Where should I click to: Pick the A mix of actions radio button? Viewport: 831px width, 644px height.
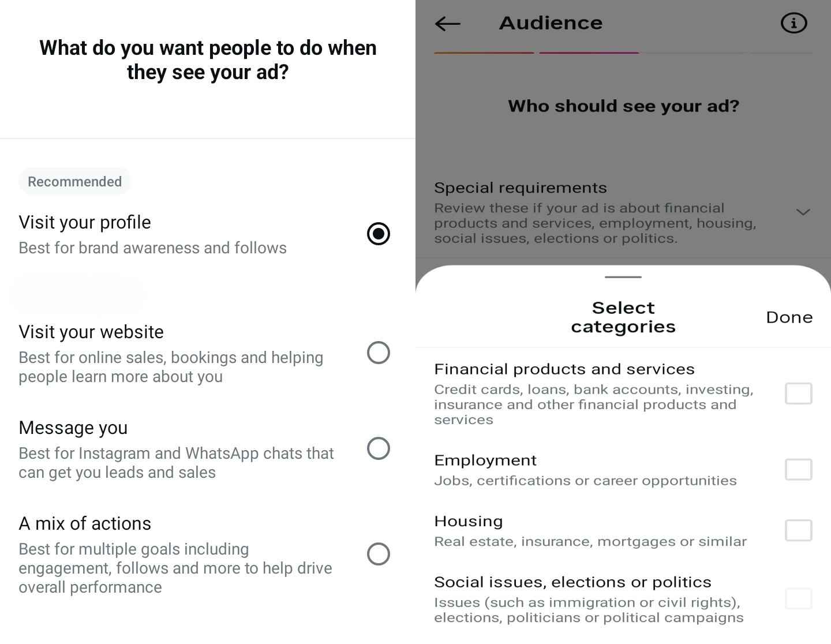coord(379,554)
